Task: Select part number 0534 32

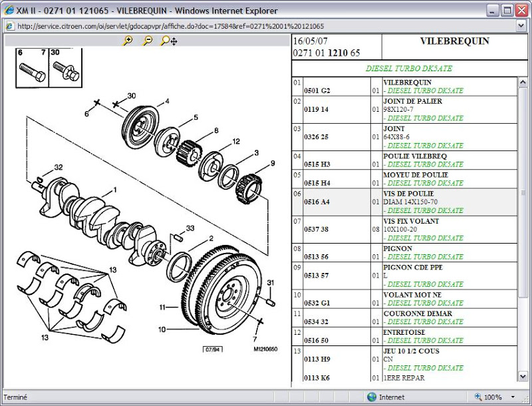Action: pos(317,321)
